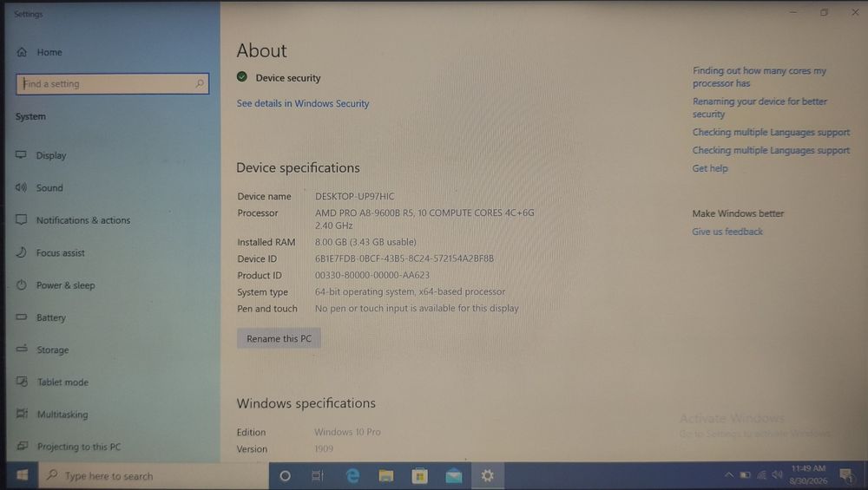
Task: Open Cortana from the taskbar
Action: (x=285, y=475)
